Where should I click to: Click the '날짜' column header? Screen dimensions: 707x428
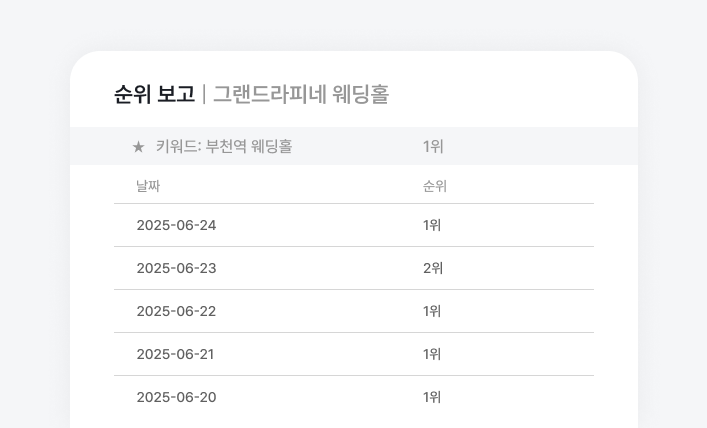pos(148,186)
